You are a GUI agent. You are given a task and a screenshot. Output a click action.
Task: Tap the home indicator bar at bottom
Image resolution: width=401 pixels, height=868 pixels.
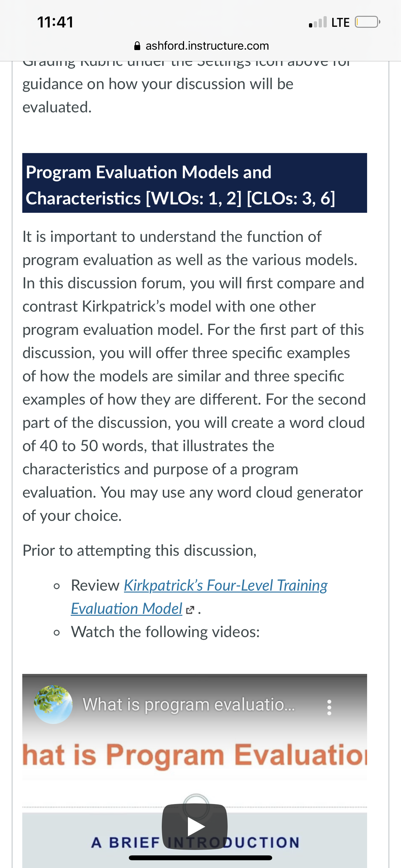200,858
